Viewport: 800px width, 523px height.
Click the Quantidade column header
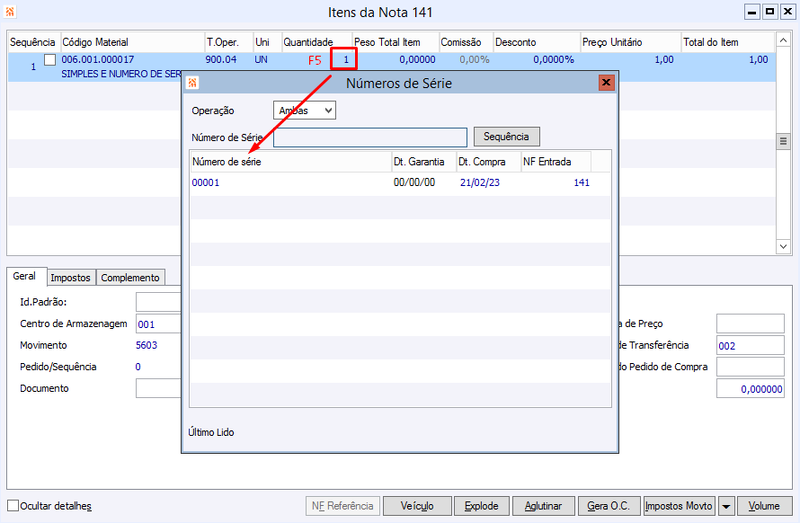click(x=316, y=42)
